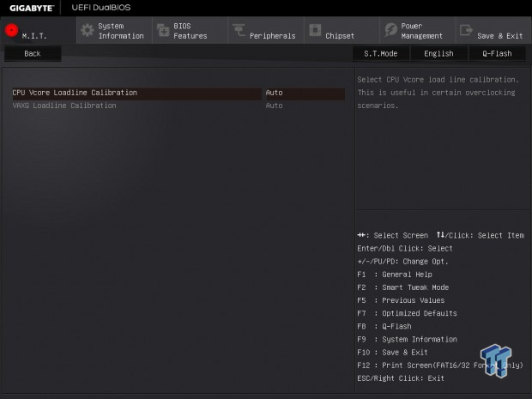Click the UEFI DualBIOS title
This screenshot has width=532, height=399.
tap(101, 8)
